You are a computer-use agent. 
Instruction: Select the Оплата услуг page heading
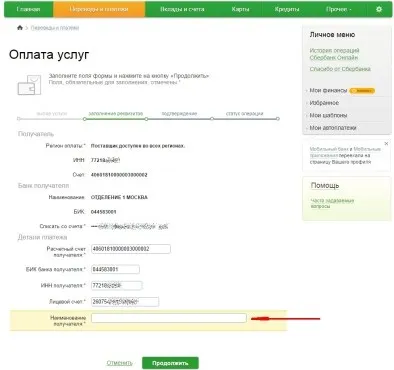[49, 54]
